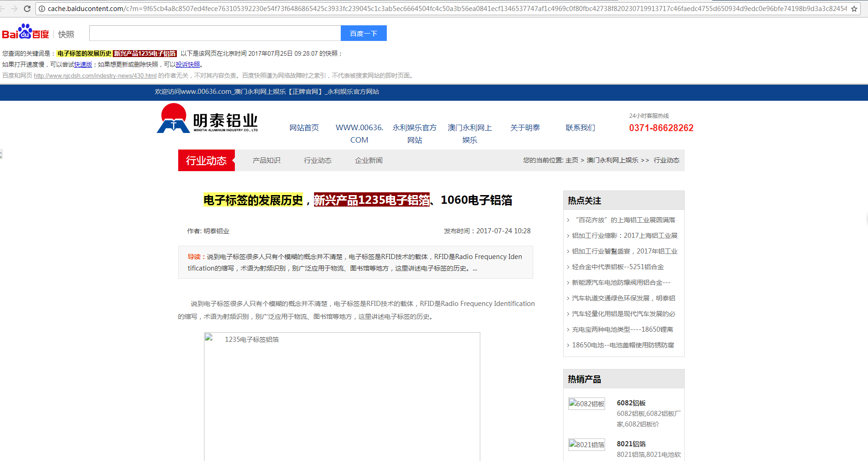Click breadcrumb 主页 link

tap(571, 160)
